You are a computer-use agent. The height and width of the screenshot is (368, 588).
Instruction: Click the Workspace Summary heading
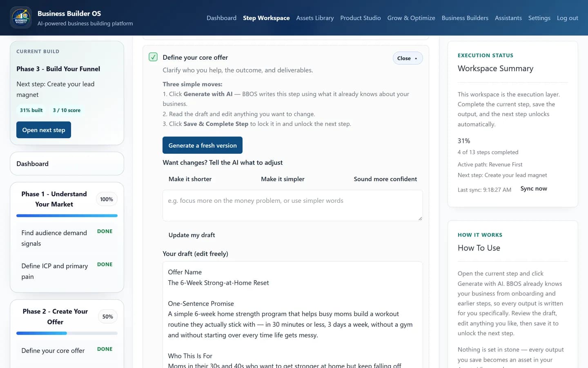pos(495,68)
